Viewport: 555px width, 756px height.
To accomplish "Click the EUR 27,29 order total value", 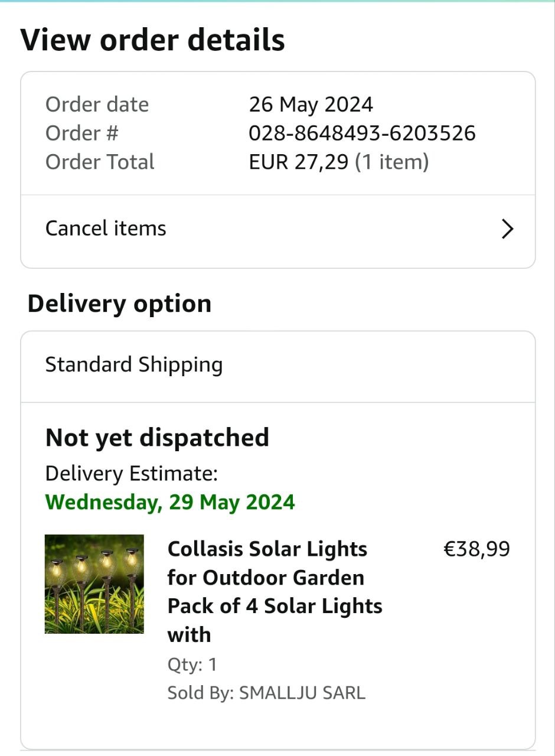I will pos(299,162).
